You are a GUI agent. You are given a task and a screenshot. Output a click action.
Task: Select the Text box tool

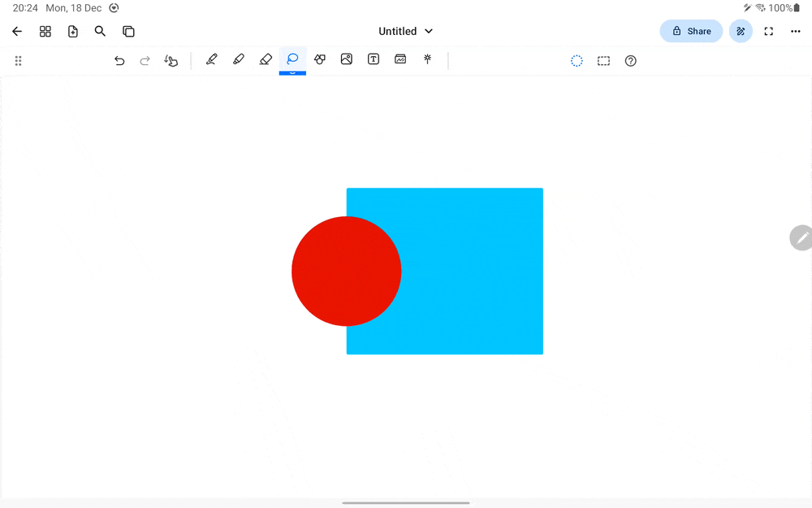coord(374,59)
